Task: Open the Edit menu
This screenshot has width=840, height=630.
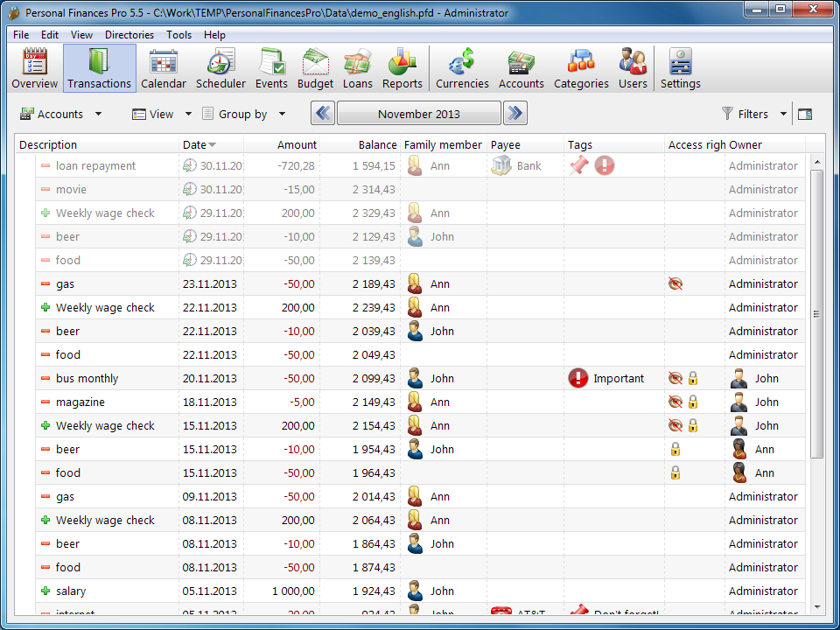Action: [x=50, y=35]
